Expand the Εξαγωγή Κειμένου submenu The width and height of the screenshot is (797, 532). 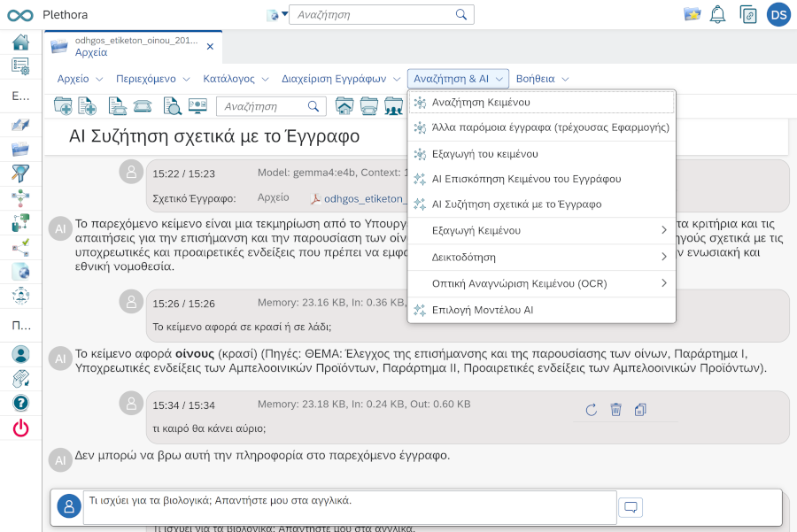point(542,231)
